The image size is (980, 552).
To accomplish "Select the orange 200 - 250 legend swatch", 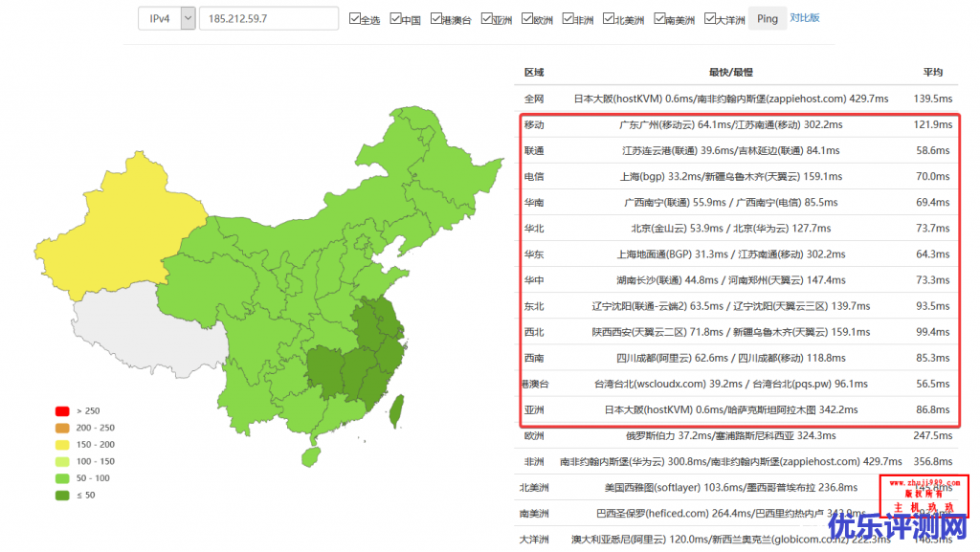I will 62,428.
